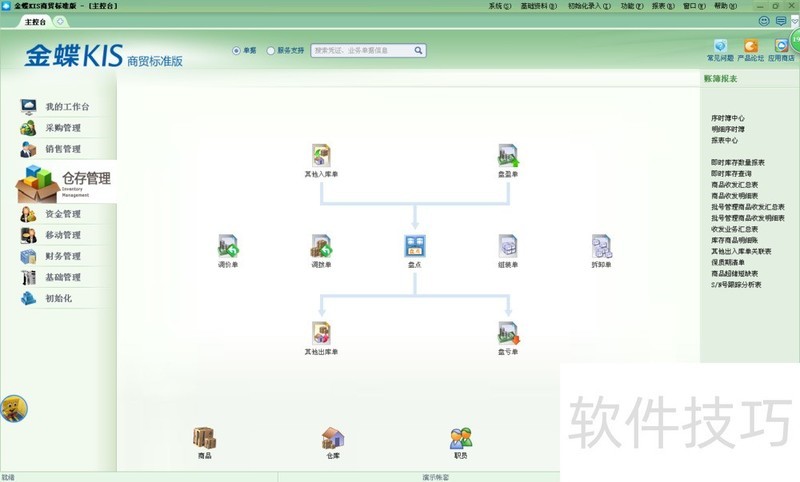Screen dimensions: 800x482
Task: Click the green round badge at the right edge
Action: coord(795,40)
